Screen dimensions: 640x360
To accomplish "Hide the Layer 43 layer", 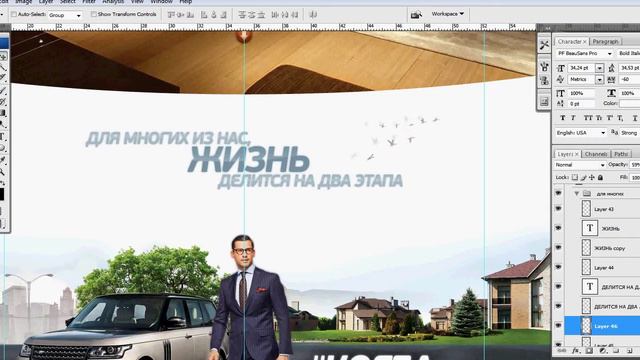I will pyautogui.click(x=559, y=209).
